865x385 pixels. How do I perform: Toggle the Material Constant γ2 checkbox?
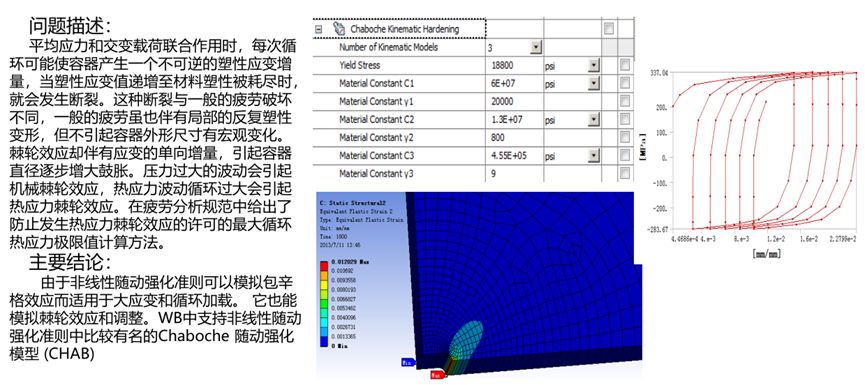[x=625, y=137]
